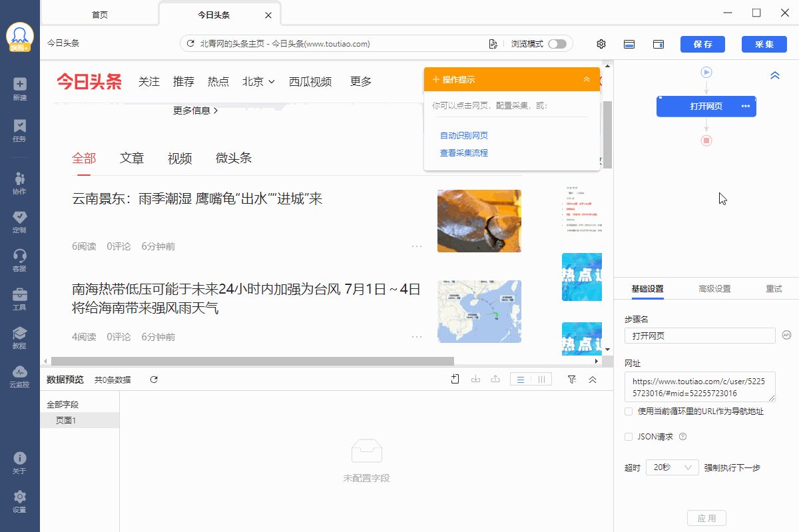Click the down arrow of the web page scrollbar

[607, 349]
